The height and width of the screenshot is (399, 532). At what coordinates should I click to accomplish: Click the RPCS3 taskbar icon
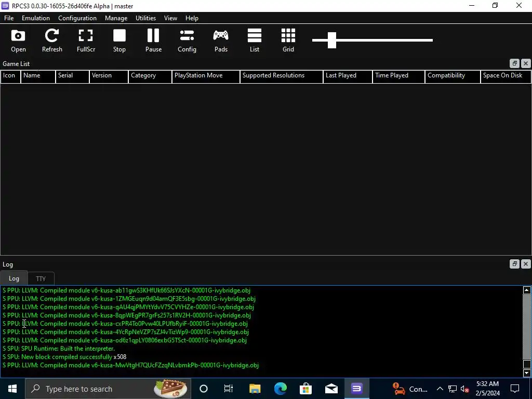coord(356,389)
